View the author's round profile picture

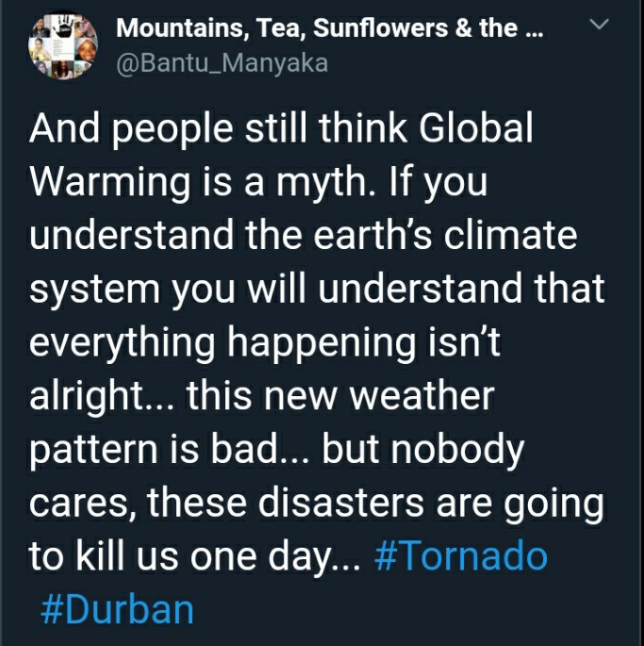(x=62, y=45)
